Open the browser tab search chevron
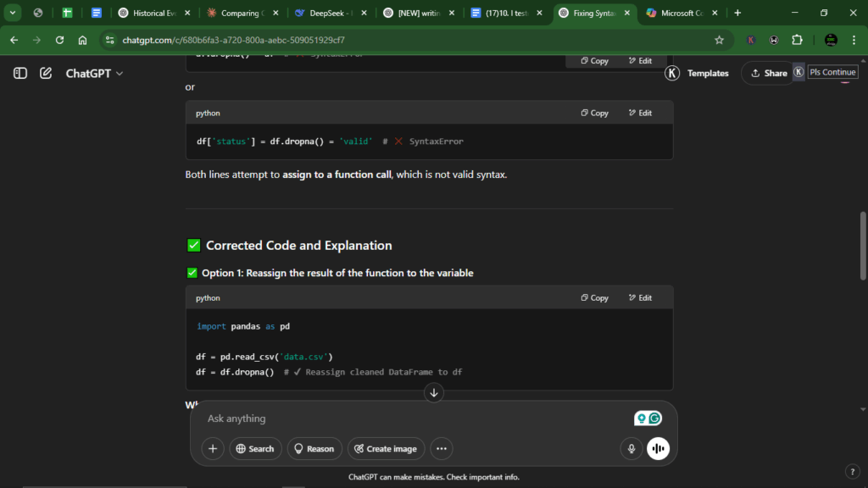 point(12,14)
